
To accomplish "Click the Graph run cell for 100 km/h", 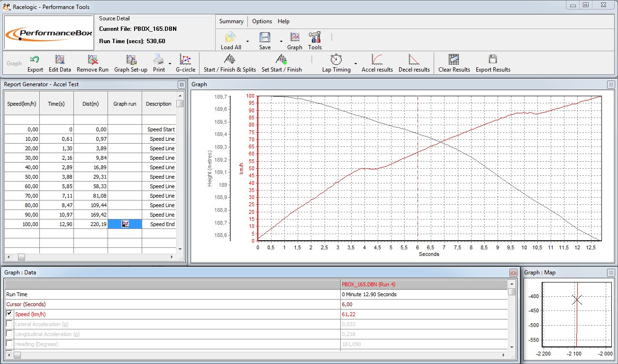I will point(125,224).
